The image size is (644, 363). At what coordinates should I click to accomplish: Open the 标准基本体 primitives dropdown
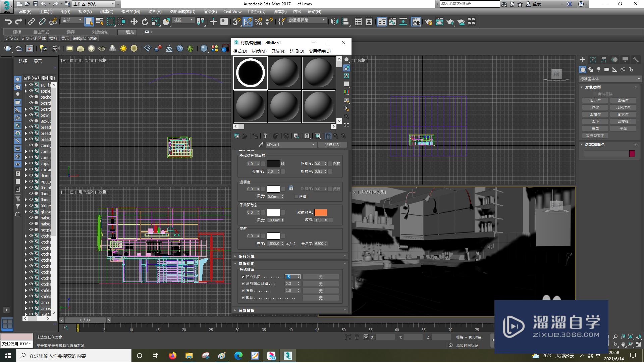610,79
